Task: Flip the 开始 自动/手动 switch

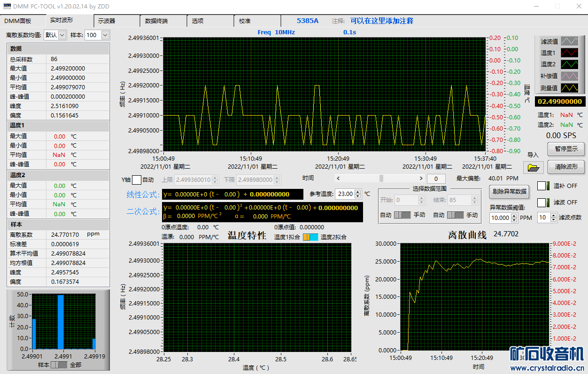Action: pyautogui.click(x=402, y=215)
